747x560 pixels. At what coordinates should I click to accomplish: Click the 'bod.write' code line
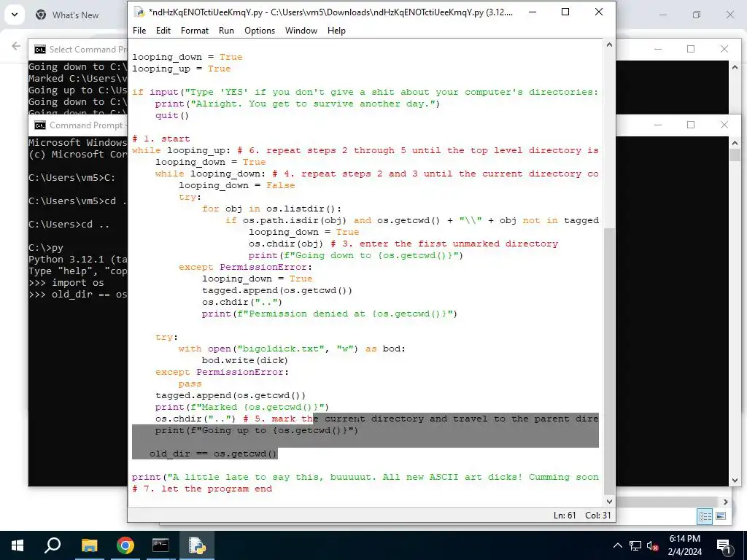point(245,360)
